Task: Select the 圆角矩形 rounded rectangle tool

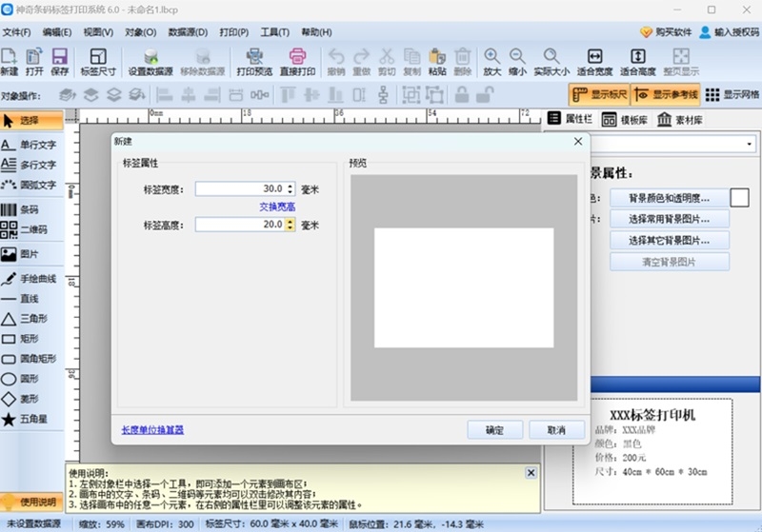Action: (31, 359)
